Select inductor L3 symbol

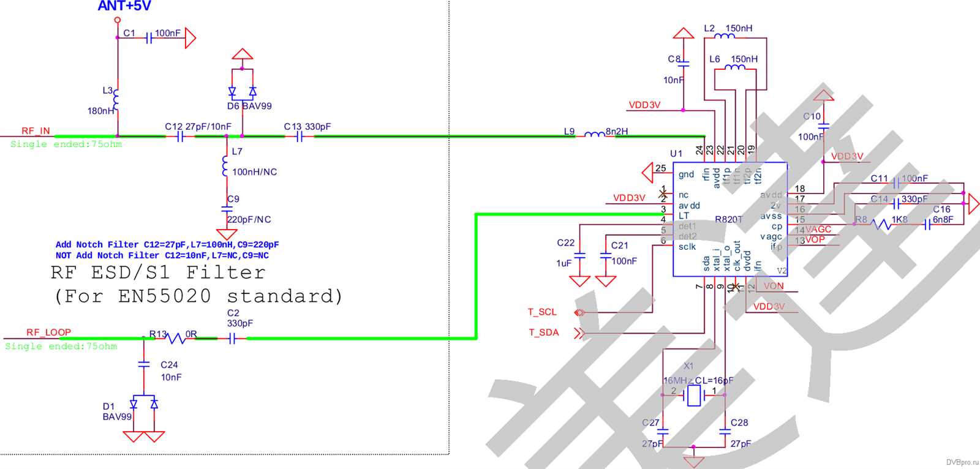[116, 101]
